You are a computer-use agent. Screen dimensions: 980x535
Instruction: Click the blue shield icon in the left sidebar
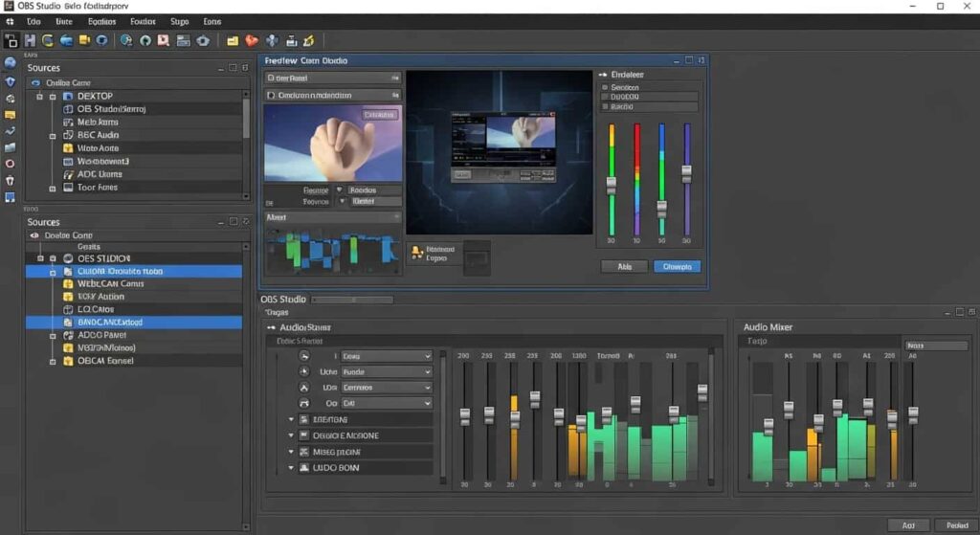coord(10,82)
